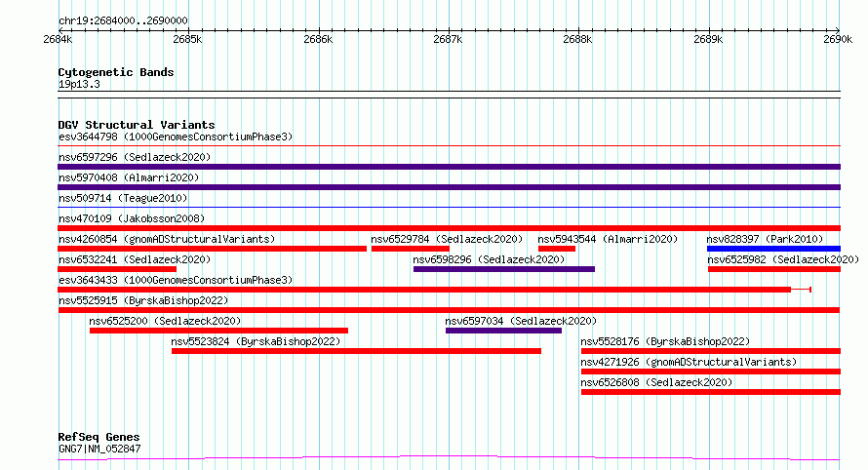This screenshot has height=470, width=868.
Task: Open nsv6525982 (Sedlazeck2020) label
Action: (x=783, y=259)
